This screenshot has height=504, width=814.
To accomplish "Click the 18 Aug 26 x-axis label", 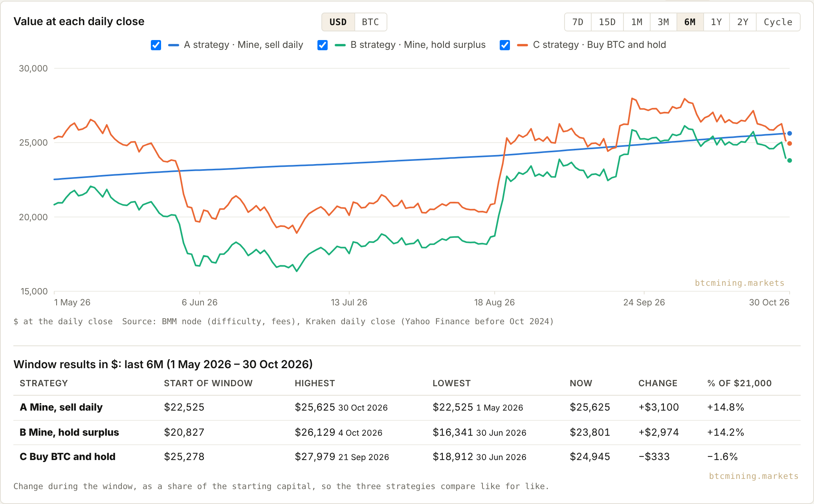I will 494,302.
